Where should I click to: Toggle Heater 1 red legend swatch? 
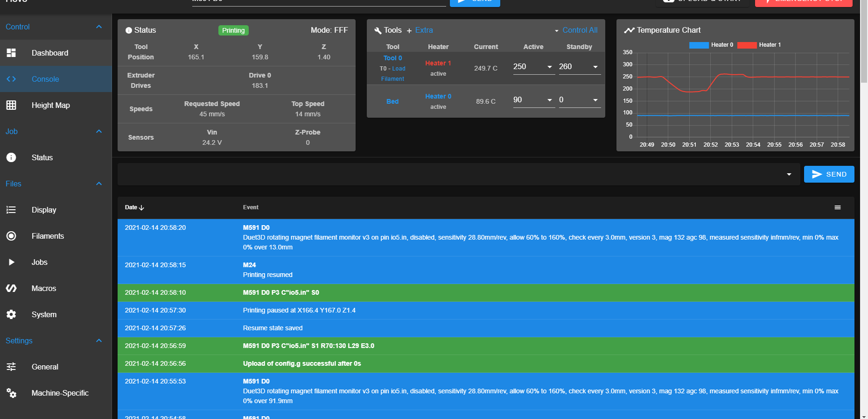pos(747,45)
